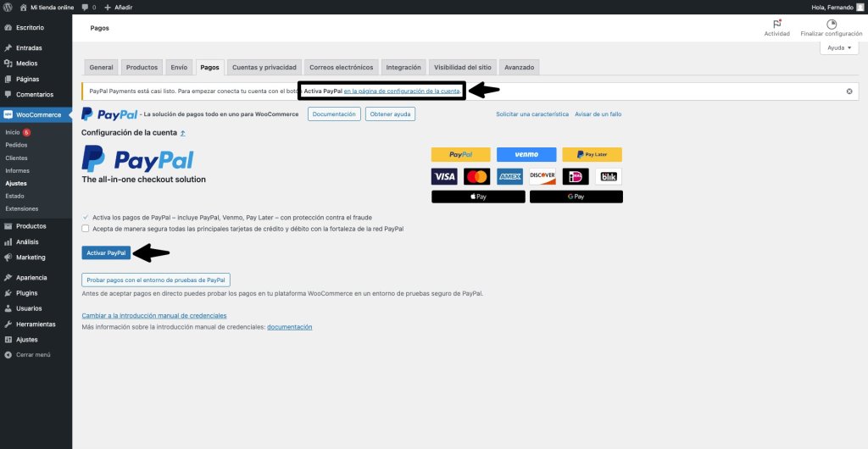
Task: Open Avisar de un fallo link
Action: tap(598, 114)
